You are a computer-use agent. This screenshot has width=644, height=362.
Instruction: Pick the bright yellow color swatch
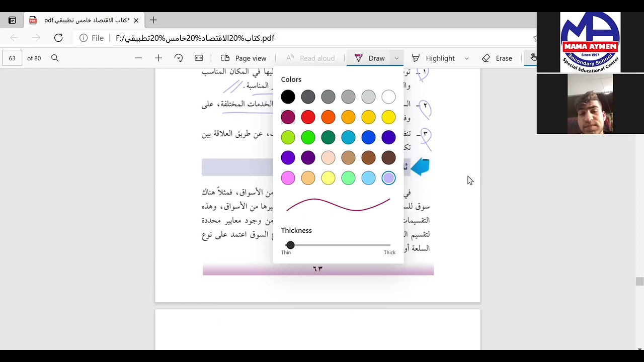click(x=388, y=117)
